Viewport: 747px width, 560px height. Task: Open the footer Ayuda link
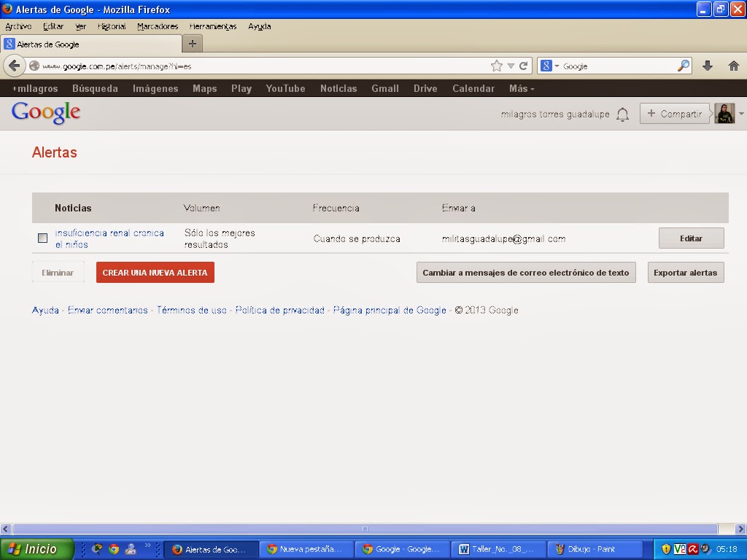(x=45, y=310)
